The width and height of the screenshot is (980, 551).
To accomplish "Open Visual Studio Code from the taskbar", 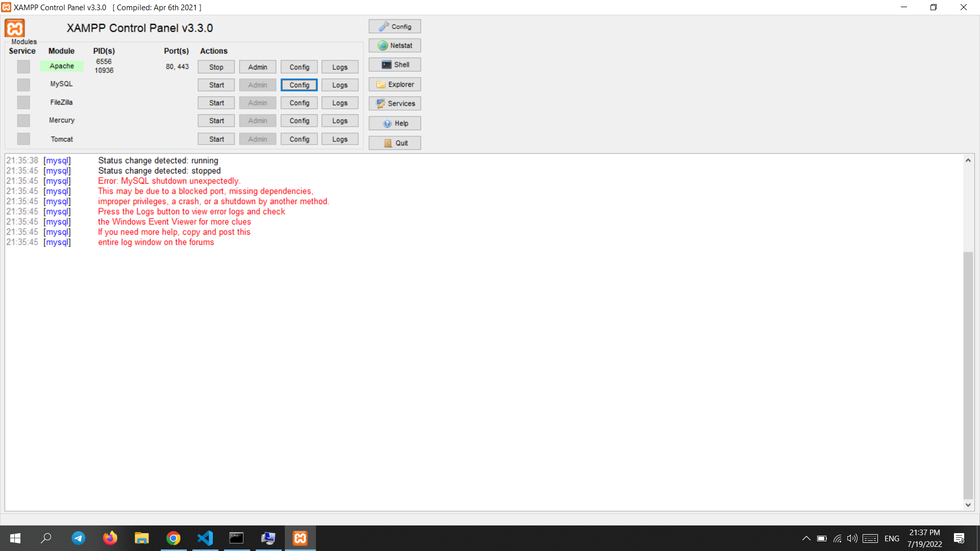I will point(205,538).
